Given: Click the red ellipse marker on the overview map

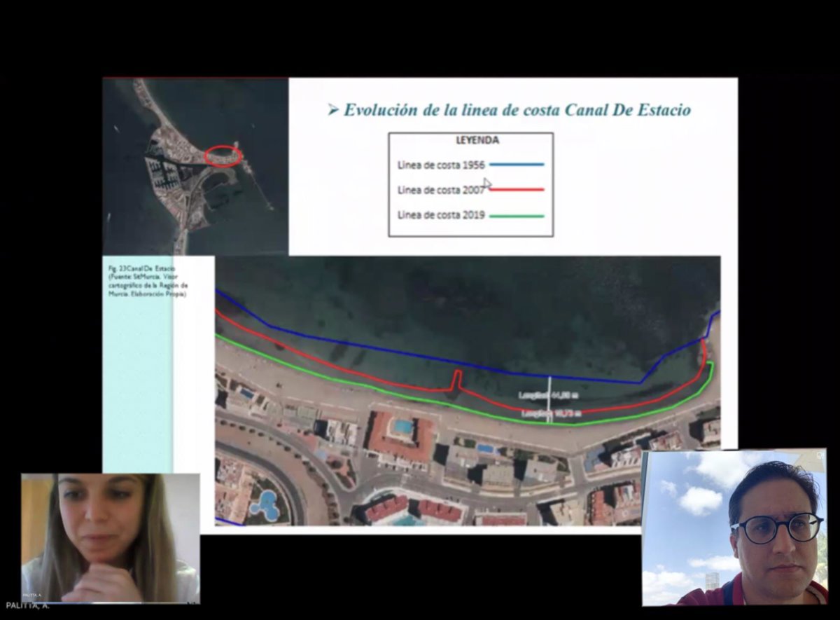Looking at the screenshot, I should [x=224, y=156].
